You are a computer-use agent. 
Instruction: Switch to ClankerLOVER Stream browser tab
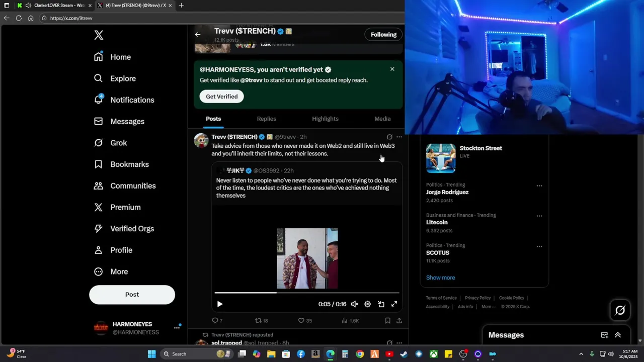coord(54,6)
